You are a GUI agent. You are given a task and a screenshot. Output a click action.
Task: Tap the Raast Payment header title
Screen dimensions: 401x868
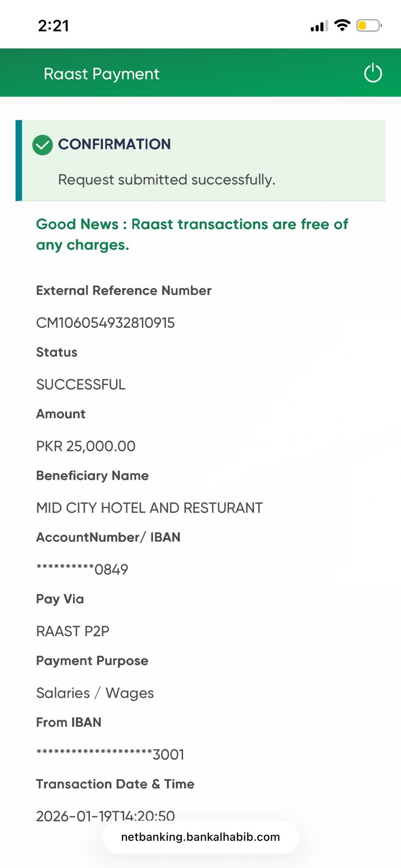point(101,74)
